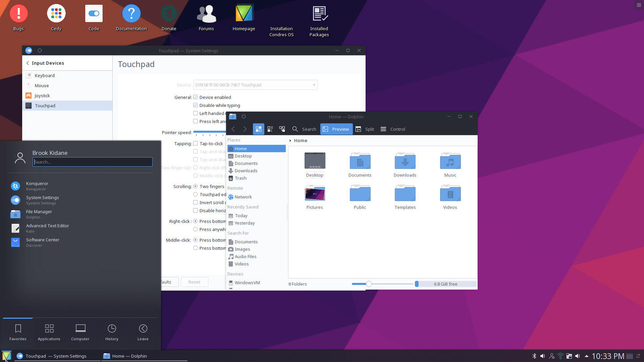Open the touchpad Device combo box

(x=255, y=85)
